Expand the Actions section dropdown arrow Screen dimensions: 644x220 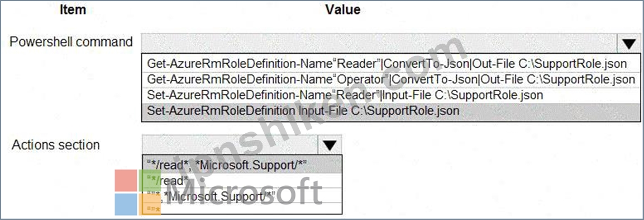330,145
